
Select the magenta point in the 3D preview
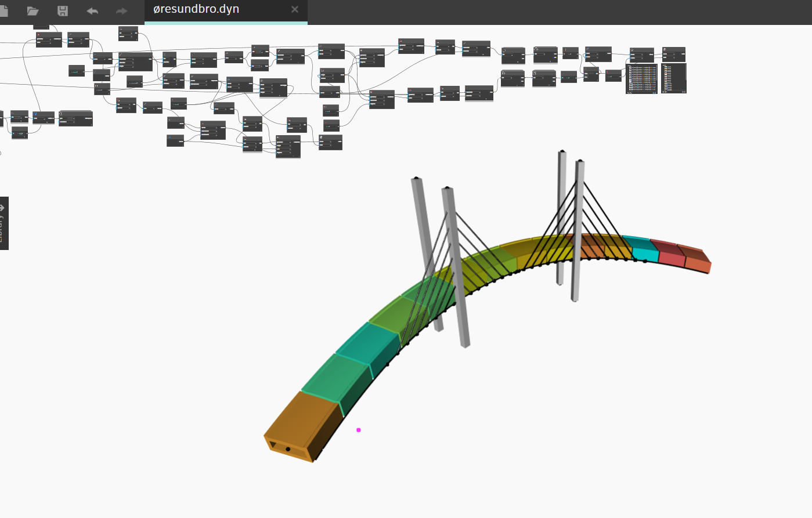(x=358, y=430)
